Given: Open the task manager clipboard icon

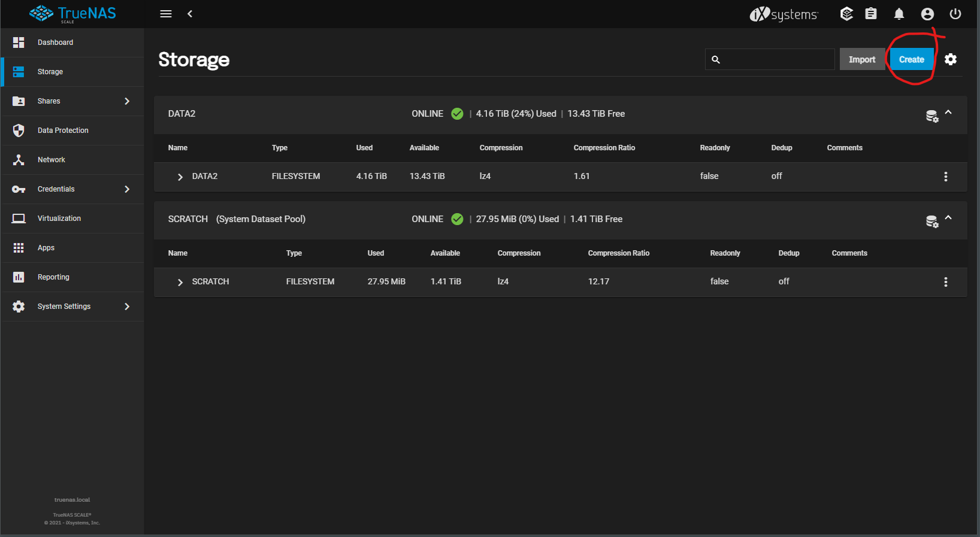Looking at the screenshot, I should click(871, 14).
